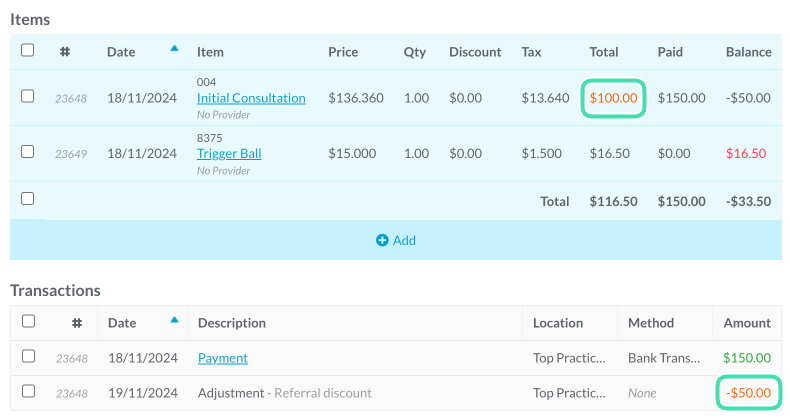Screen dimensions: 790x419
Task: Sort transactions by the # column header
Action: [x=77, y=323]
